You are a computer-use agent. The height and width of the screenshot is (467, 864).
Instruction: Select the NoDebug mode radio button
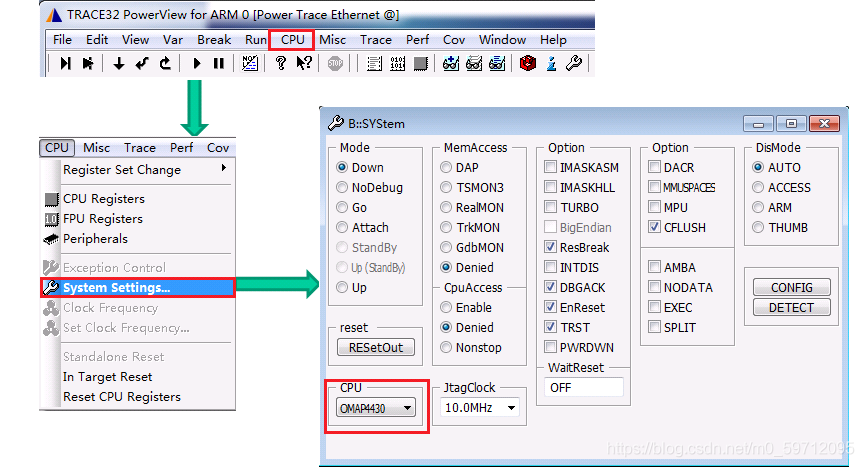tap(342, 187)
